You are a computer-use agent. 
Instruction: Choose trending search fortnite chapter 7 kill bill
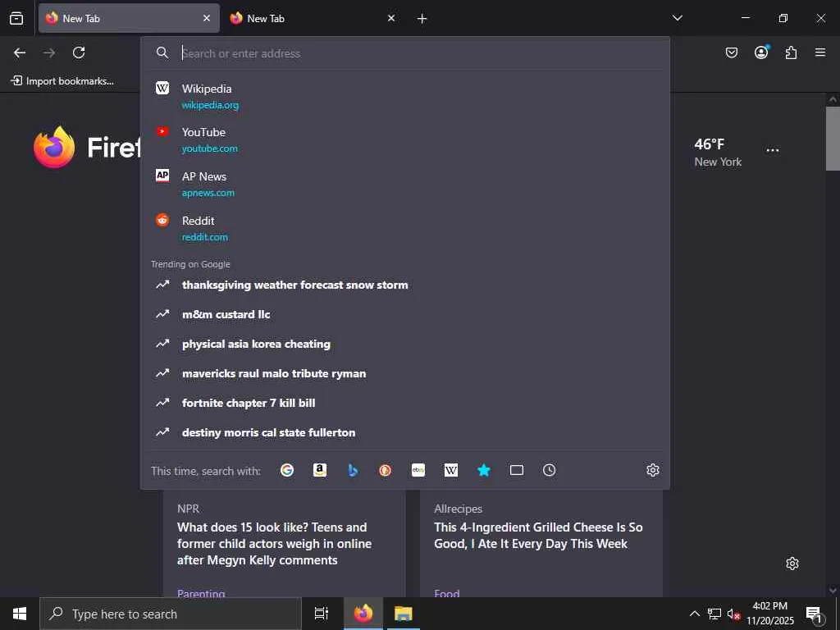coord(405,403)
